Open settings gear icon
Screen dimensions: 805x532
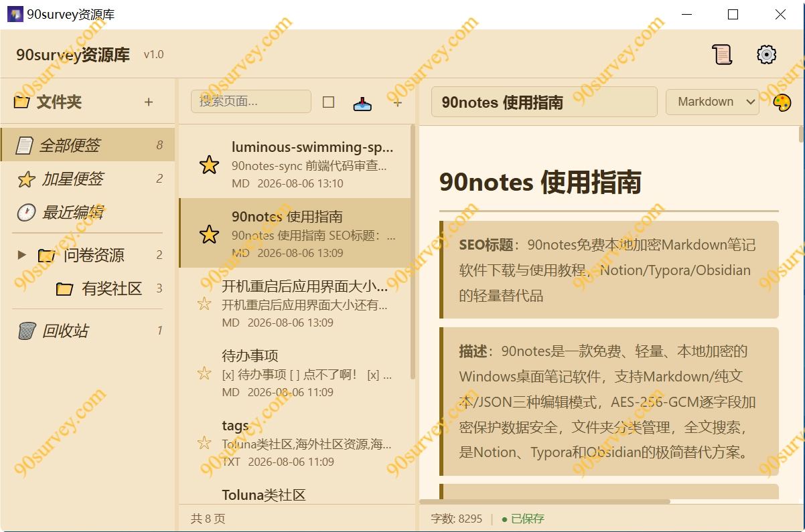pyautogui.click(x=766, y=54)
